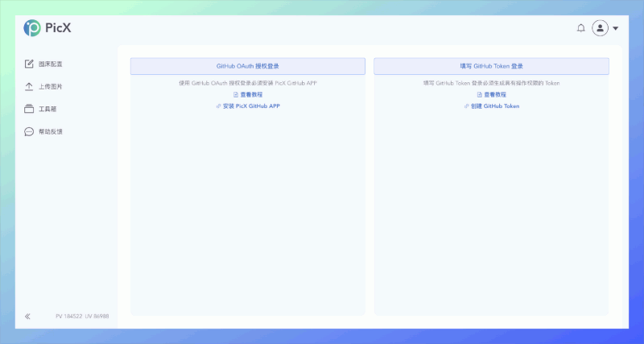644x344 pixels.
Task: Open 上传图片 in the sidebar
Action: point(43,87)
